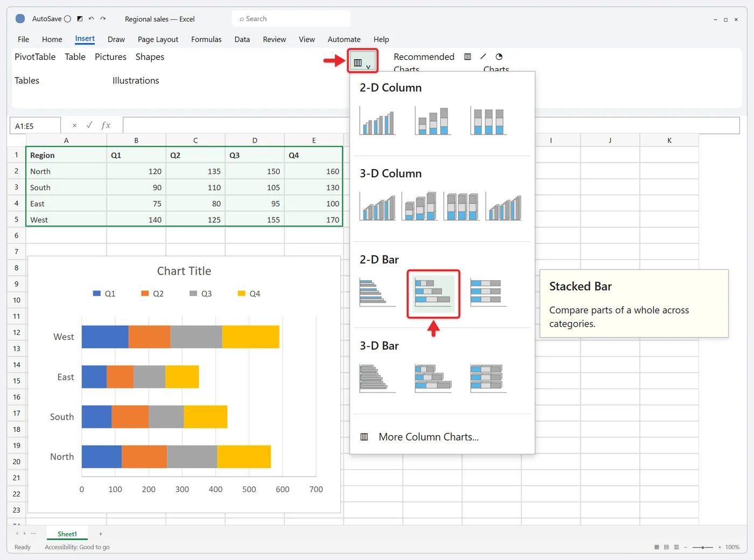Select cell containing North
754x560 pixels.
point(66,171)
